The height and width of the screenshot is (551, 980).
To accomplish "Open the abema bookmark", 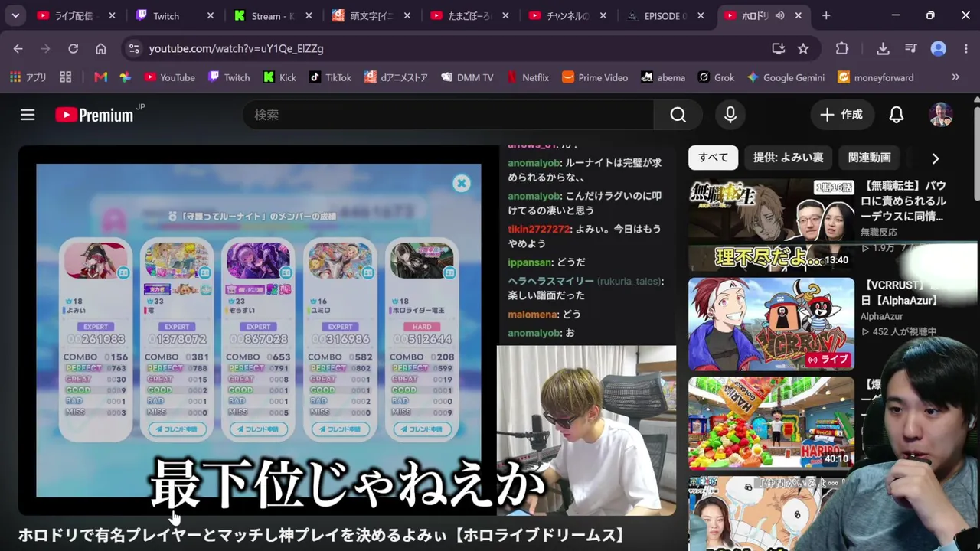I will click(663, 77).
